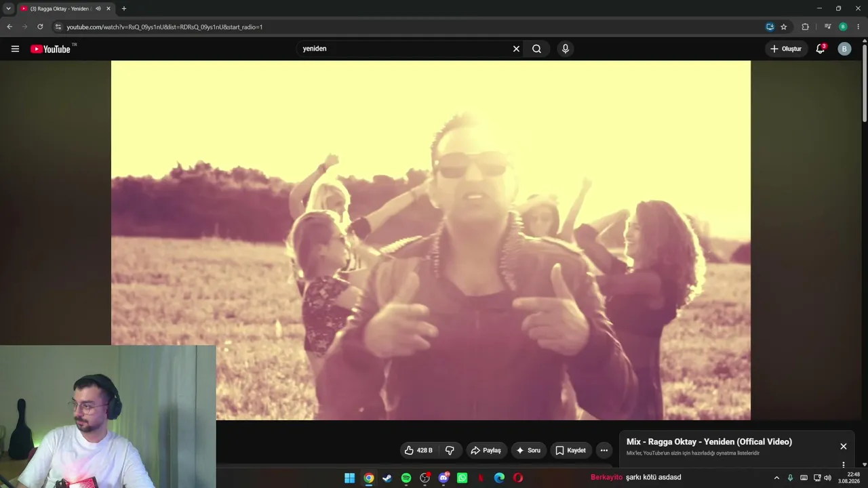Click the Mix - Ragga Oktay - Yeniden title
Viewport: 868px width, 488px height.
point(709,442)
